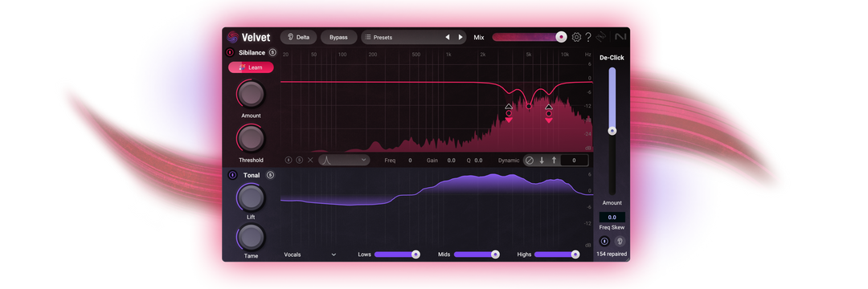Toggle the Sibilance module power button
868x289 pixels.
click(x=230, y=53)
